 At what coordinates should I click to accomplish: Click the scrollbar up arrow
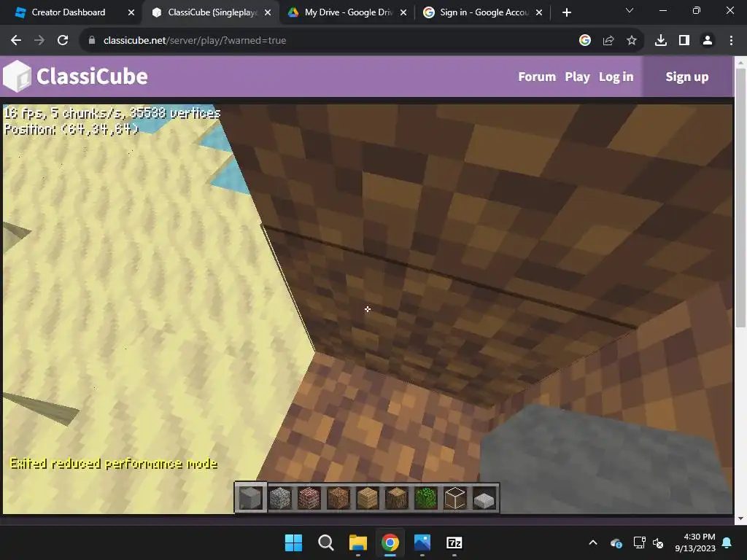pyautogui.click(x=741, y=62)
